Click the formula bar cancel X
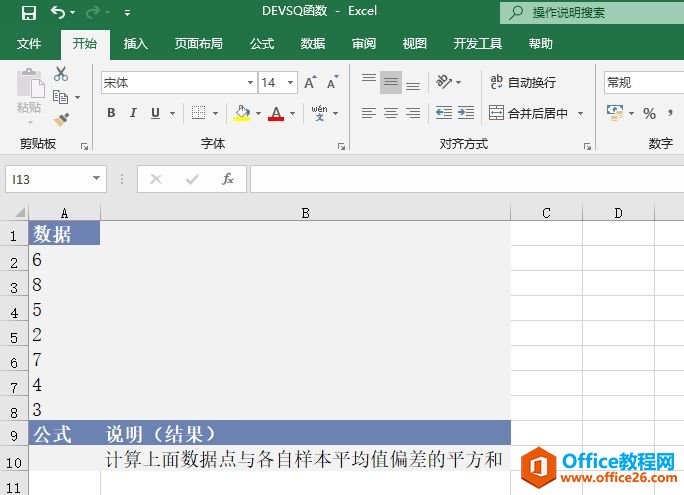 click(156, 179)
